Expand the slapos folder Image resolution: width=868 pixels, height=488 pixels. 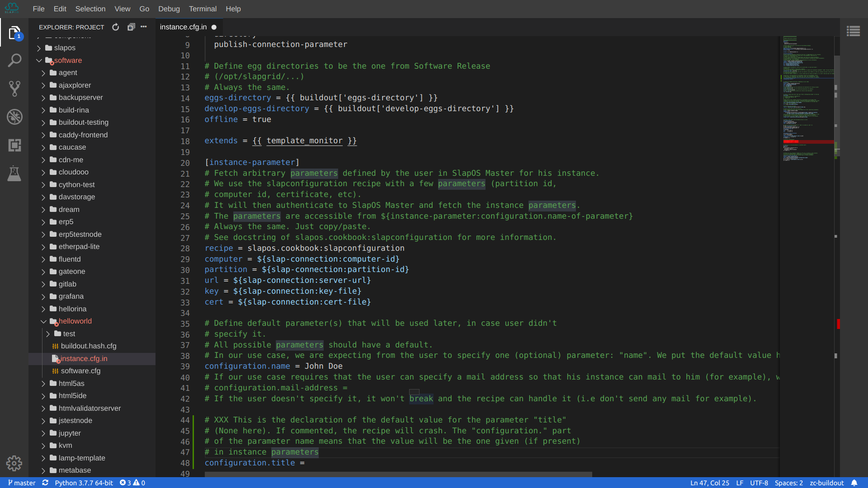[39, 48]
